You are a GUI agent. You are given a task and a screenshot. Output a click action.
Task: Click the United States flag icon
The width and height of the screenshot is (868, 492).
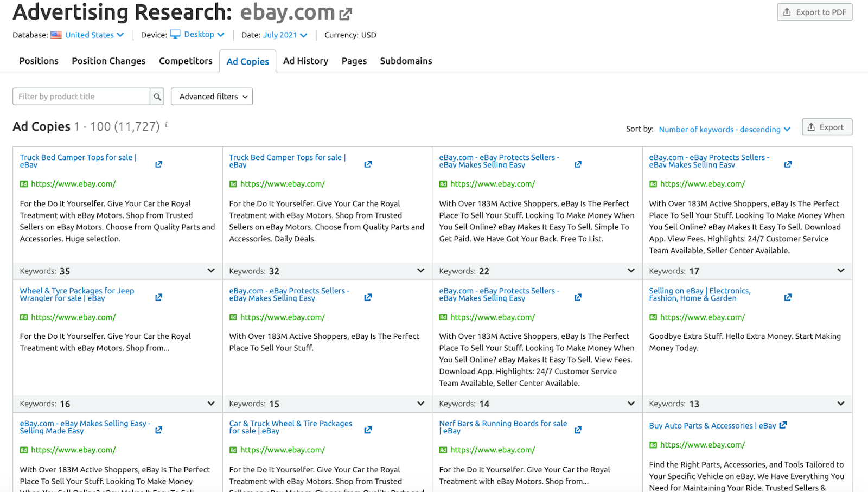tap(56, 35)
